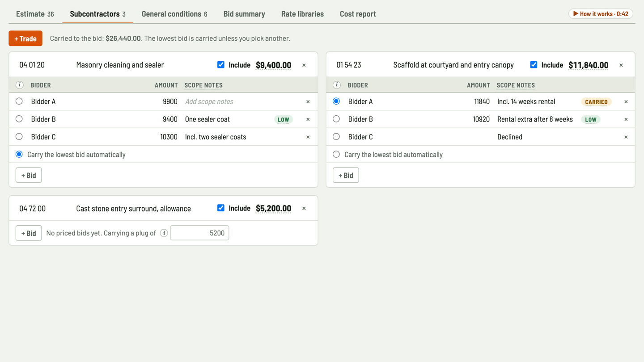Screen dimensions: 644x362
Task: Uncheck Include for Scaffold at courtyard
Action: [534, 65]
